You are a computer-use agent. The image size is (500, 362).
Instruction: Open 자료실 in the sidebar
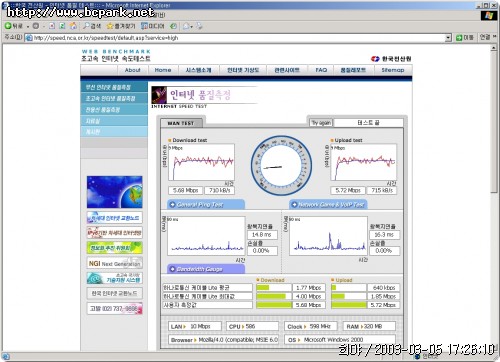coord(114,121)
